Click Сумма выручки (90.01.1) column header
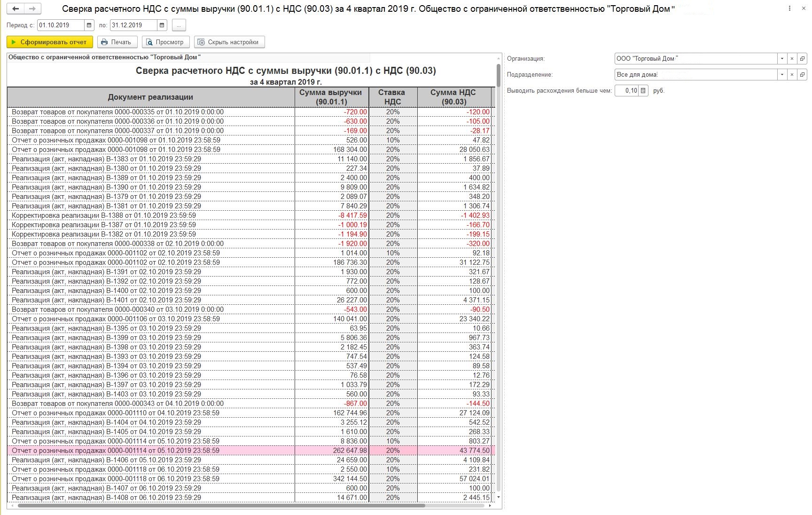This screenshot has width=812, height=515. pos(331,97)
